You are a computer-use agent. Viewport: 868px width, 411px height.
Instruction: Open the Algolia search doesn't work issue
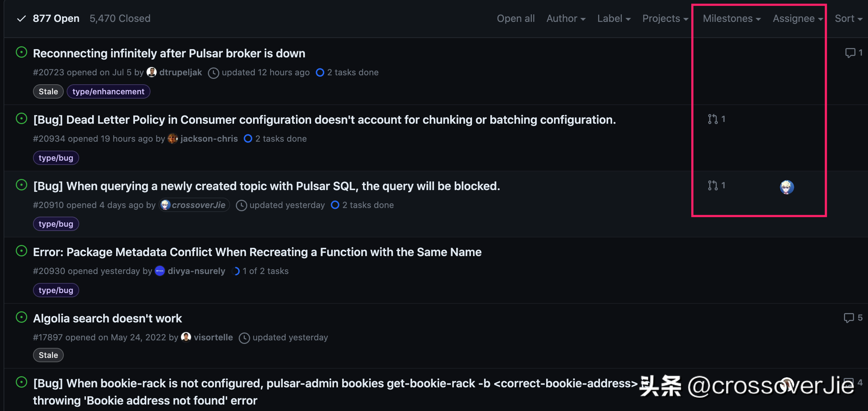point(108,318)
